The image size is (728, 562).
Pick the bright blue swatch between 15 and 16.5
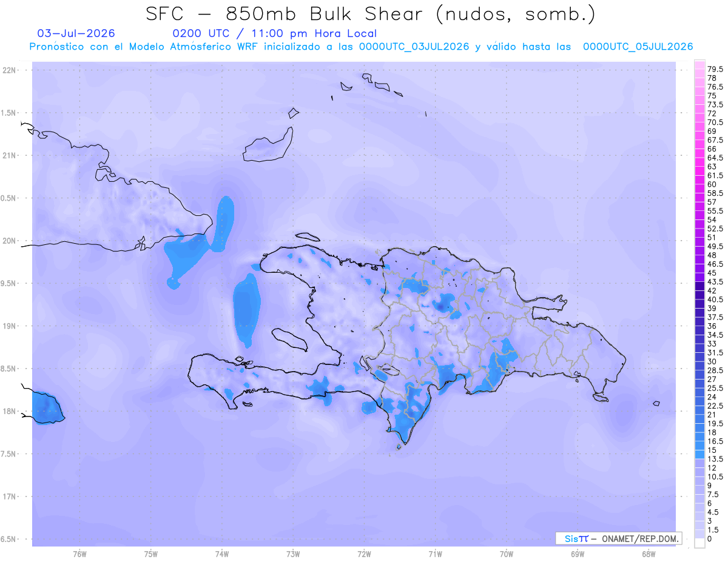click(x=699, y=446)
